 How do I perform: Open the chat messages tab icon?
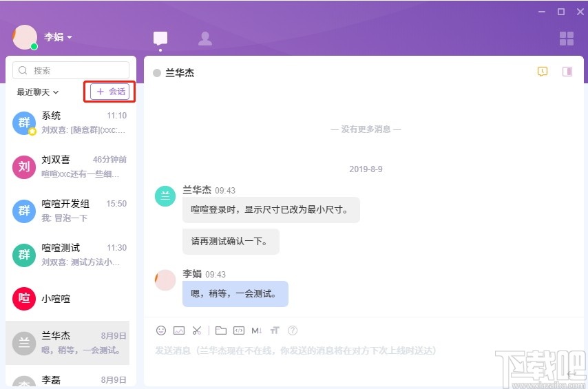pyautogui.click(x=160, y=39)
